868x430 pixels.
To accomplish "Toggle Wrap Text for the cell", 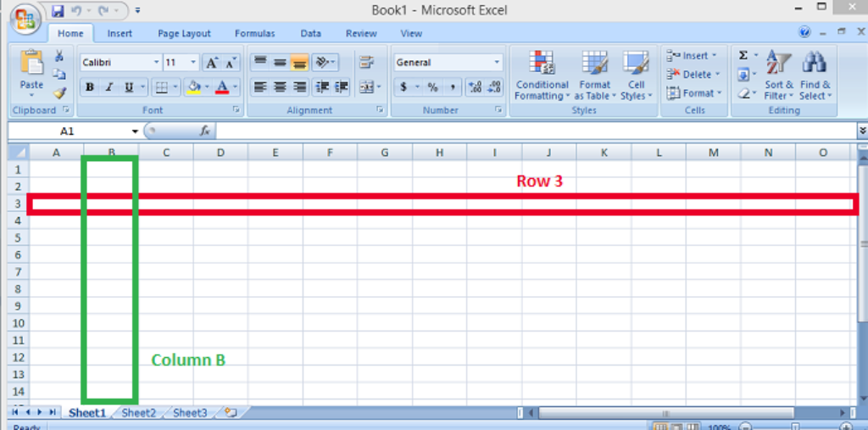I will pos(366,62).
